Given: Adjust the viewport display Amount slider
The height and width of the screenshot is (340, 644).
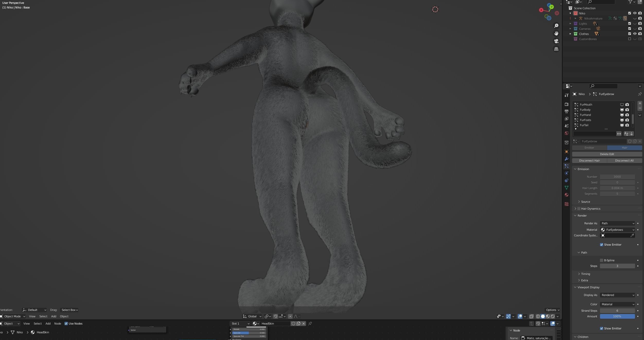Looking at the screenshot, I should pyautogui.click(x=617, y=316).
